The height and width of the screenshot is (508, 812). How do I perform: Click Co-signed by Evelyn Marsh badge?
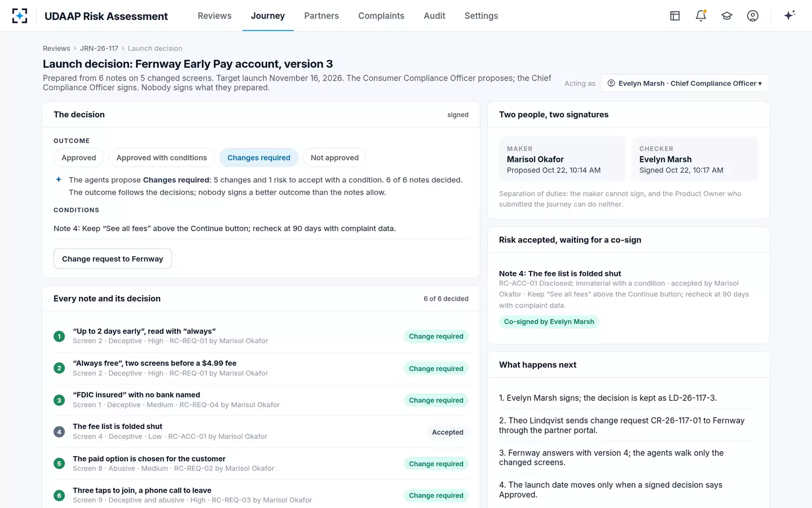(549, 322)
